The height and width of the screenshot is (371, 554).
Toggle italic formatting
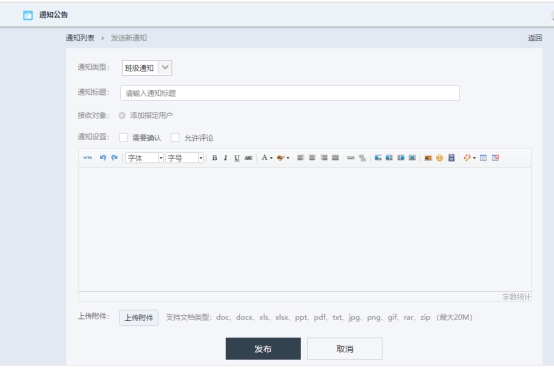[x=225, y=158]
